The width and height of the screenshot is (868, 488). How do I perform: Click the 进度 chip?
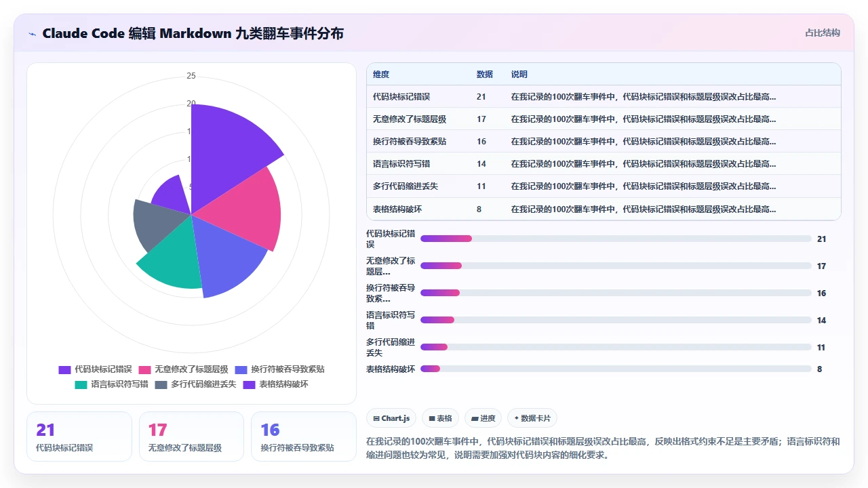484,418
